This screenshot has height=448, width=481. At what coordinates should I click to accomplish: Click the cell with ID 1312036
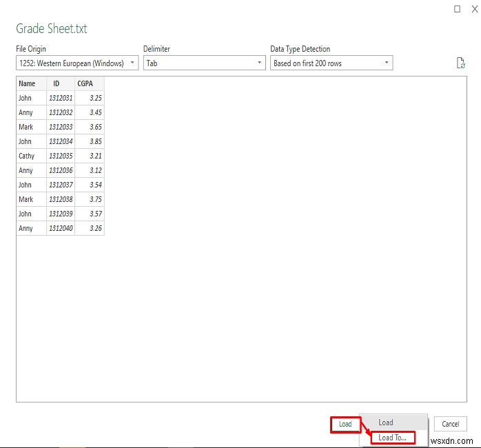coord(61,170)
